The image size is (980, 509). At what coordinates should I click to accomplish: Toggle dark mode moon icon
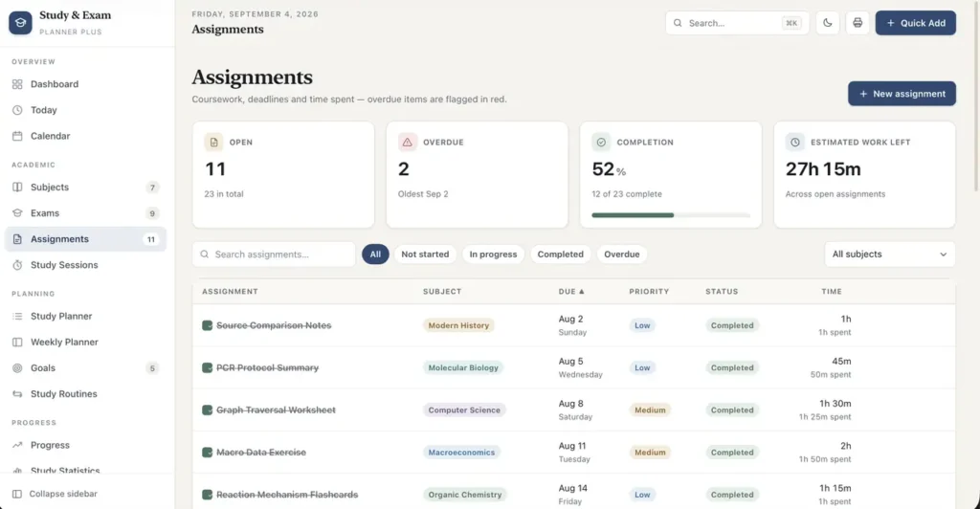pos(828,23)
